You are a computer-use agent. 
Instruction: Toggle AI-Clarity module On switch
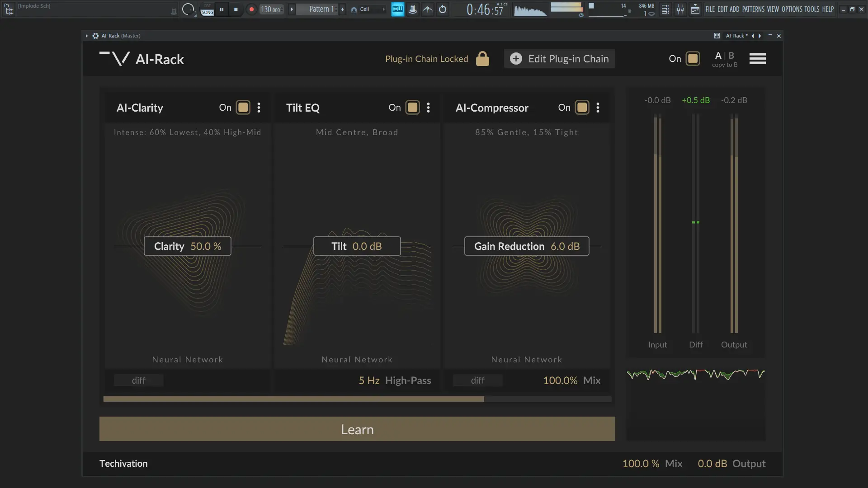243,108
